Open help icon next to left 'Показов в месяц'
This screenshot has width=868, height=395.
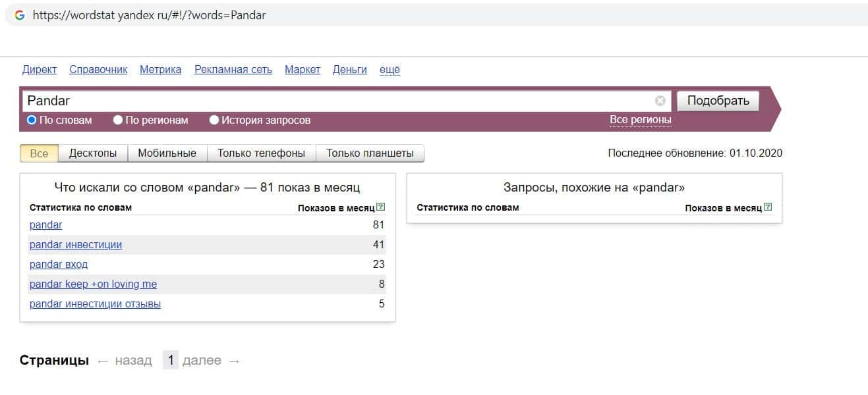pyautogui.click(x=380, y=207)
